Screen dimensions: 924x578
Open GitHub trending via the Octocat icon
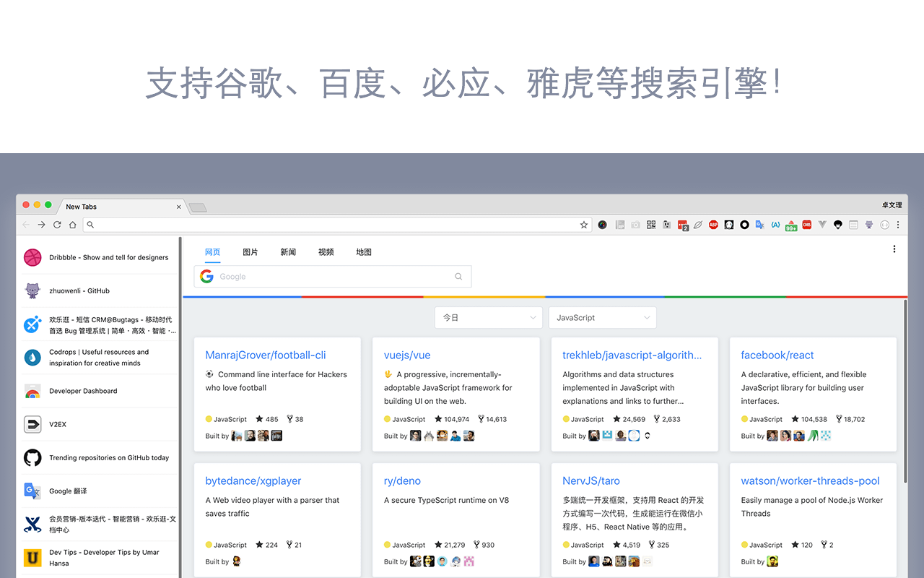point(32,457)
